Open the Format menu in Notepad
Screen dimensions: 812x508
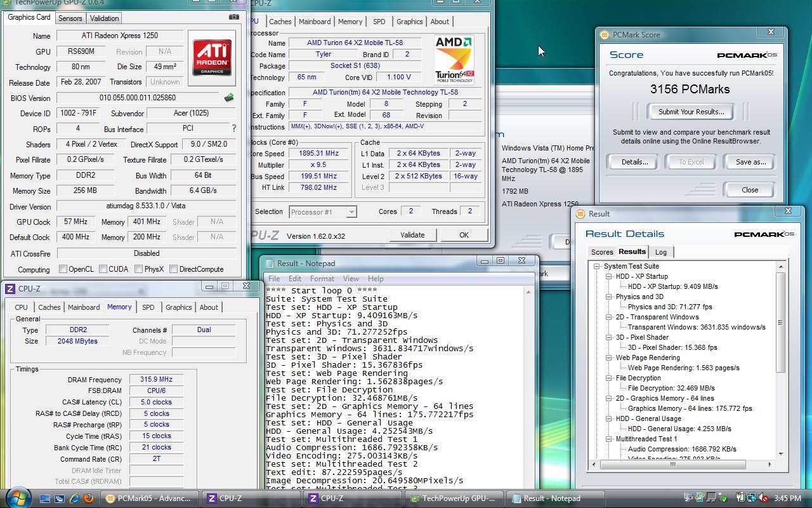322,279
